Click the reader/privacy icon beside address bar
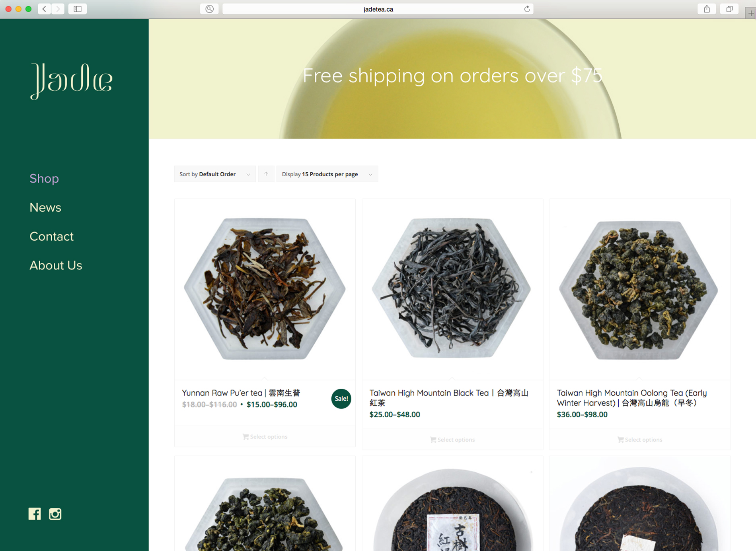756x551 pixels. (x=209, y=9)
